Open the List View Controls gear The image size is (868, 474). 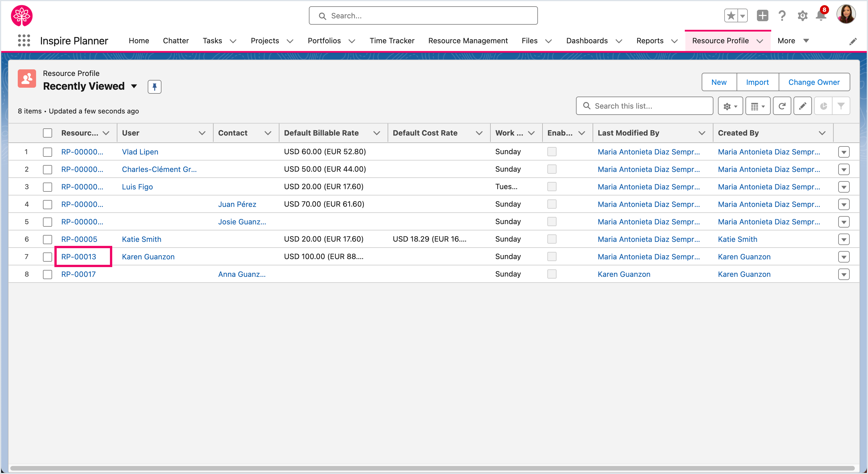(x=730, y=106)
